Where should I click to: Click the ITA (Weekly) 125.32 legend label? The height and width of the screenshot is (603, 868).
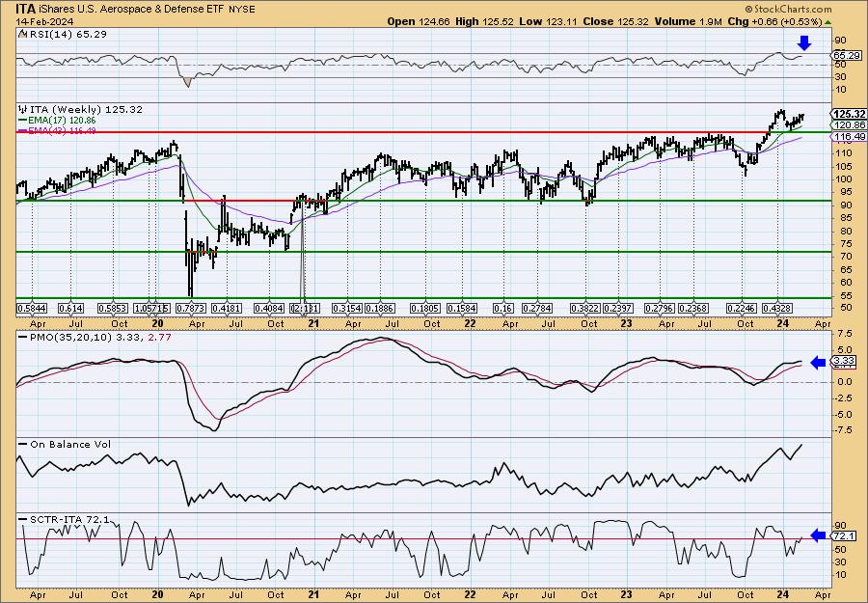(x=87, y=110)
